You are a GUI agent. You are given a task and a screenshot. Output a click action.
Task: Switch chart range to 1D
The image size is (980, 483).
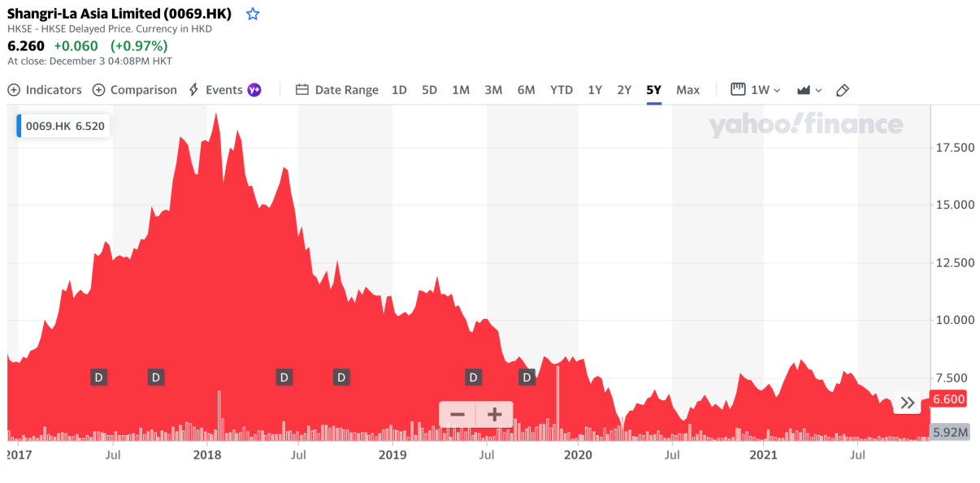pyautogui.click(x=399, y=90)
